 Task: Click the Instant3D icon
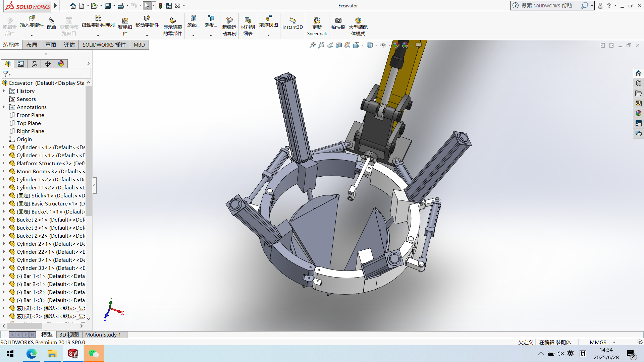coord(292,21)
